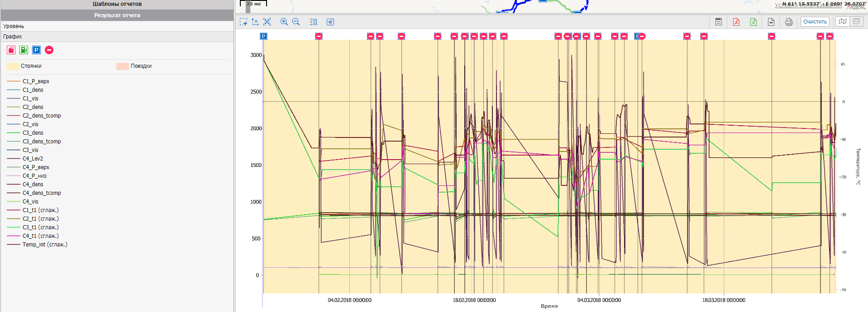The image size is (868, 312).
Task: Open the Шаблоны отчетов panel
Action: [x=117, y=4]
